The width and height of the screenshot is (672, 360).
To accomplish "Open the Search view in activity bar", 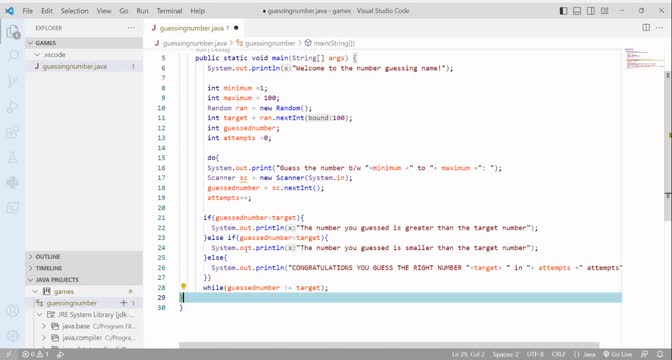I will (x=13, y=55).
